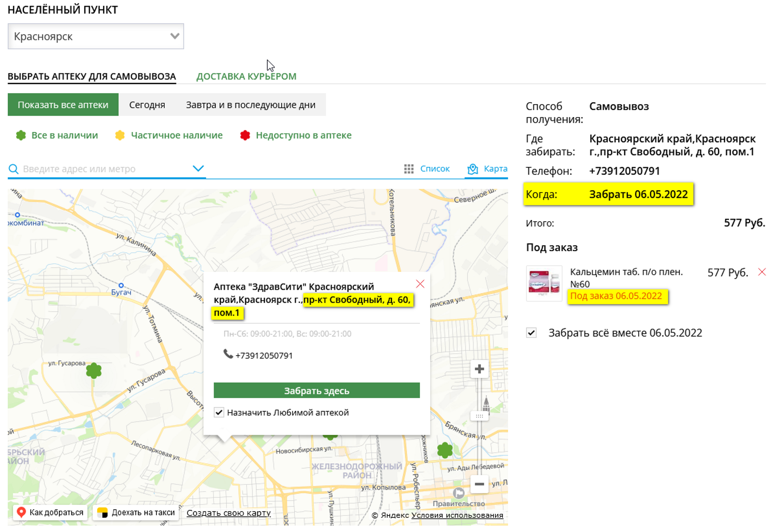
Task: Switch to Доставка курьером tab
Action: click(x=246, y=76)
